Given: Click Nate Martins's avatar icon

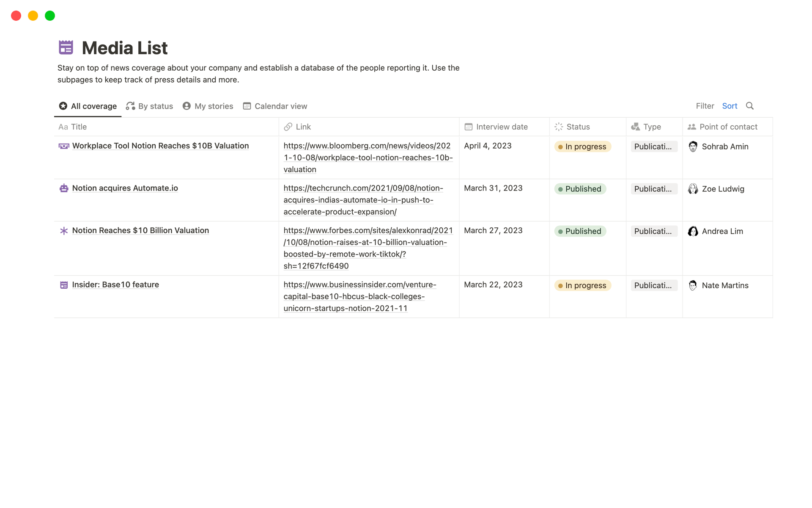Looking at the screenshot, I should coord(693,285).
